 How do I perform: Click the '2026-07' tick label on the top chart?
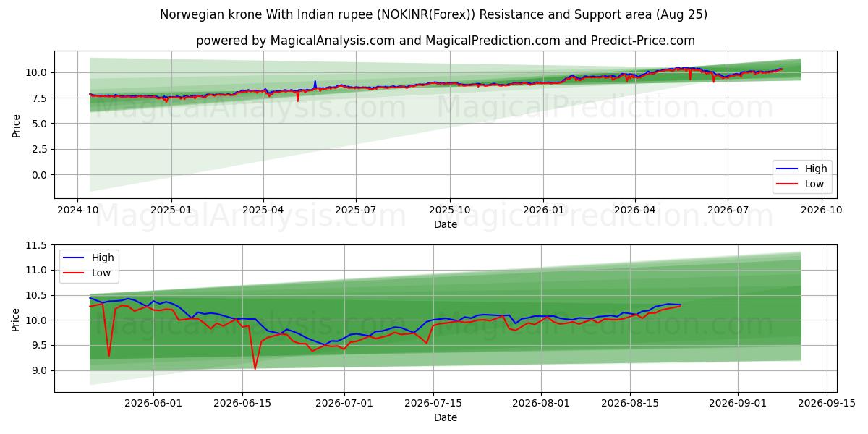pos(727,210)
